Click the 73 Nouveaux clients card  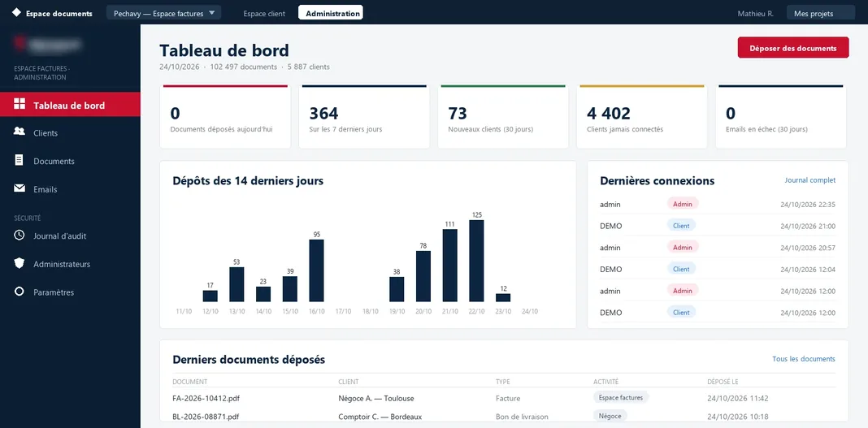pos(503,117)
